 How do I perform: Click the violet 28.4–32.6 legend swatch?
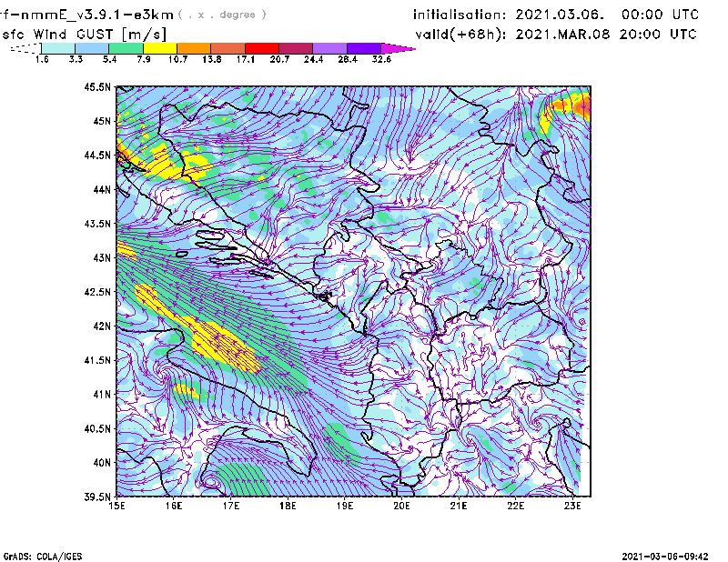363,48
